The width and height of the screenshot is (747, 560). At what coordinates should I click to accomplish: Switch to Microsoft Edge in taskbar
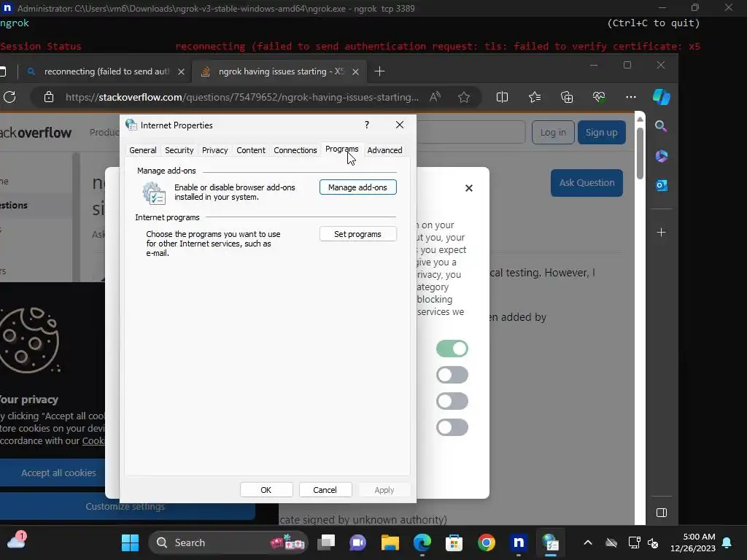coord(422,542)
